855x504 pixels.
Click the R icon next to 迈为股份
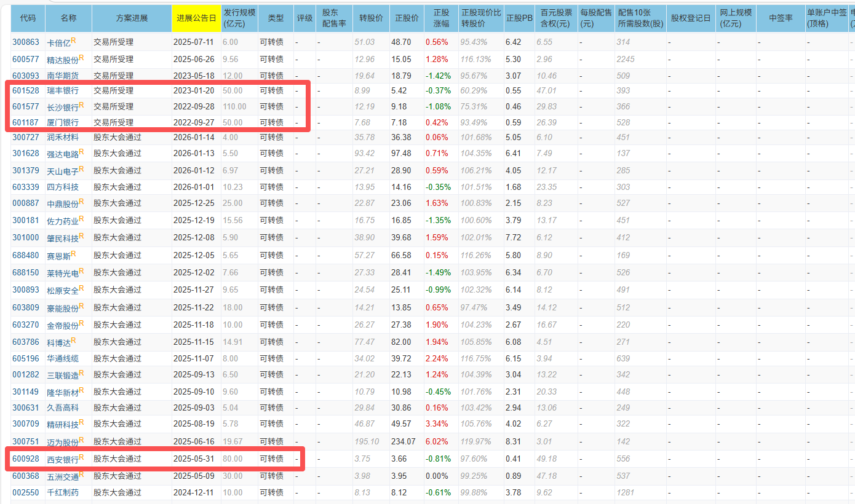(81, 439)
